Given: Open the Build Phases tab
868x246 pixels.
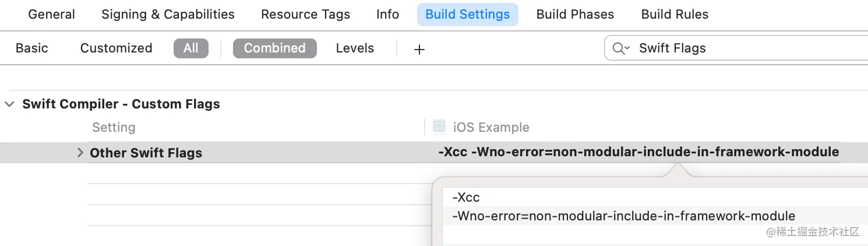Looking at the screenshot, I should tap(575, 15).
